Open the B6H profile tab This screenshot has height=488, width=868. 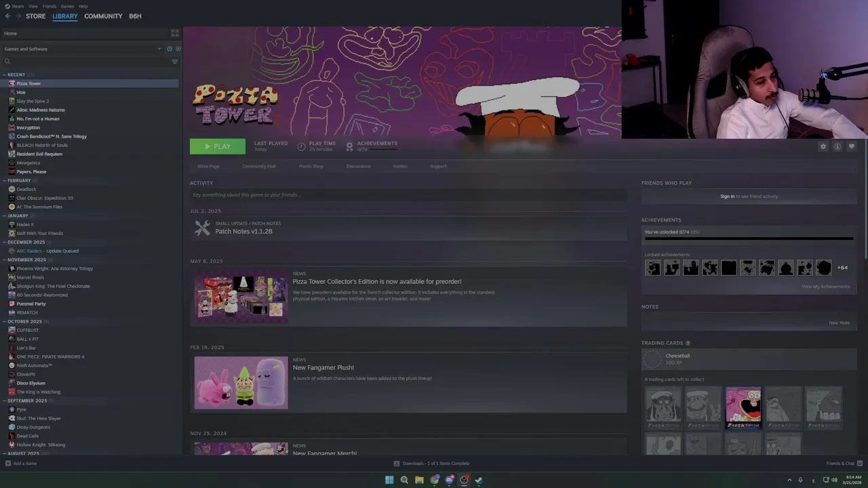[x=135, y=16]
